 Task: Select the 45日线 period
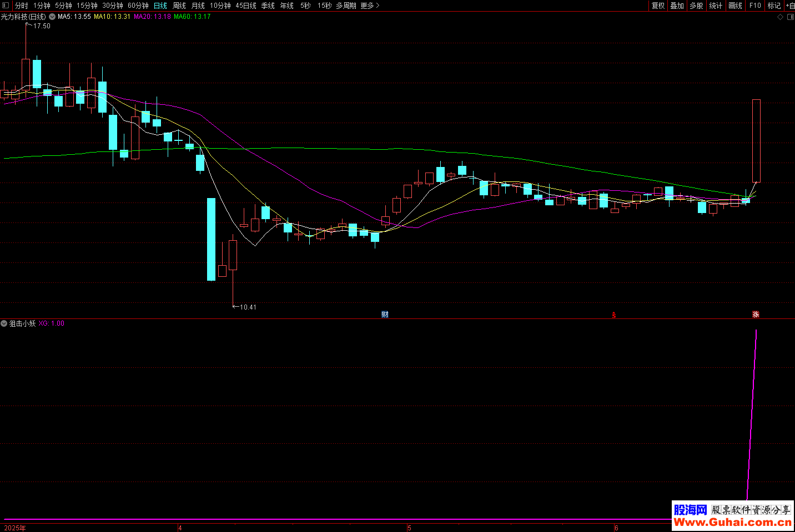[245, 6]
